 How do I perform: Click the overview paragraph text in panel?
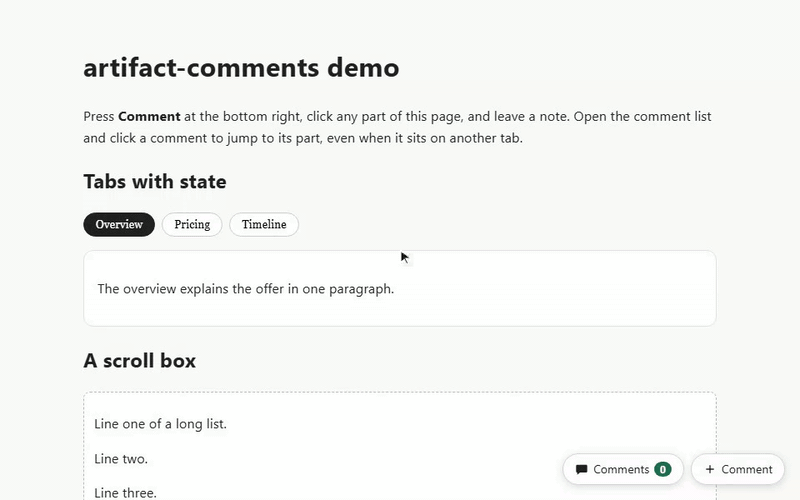(x=245, y=289)
